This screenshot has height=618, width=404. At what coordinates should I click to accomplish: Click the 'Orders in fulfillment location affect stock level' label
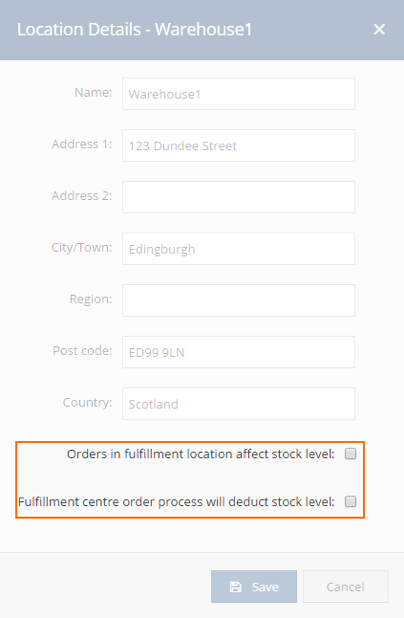pyautogui.click(x=201, y=454)
